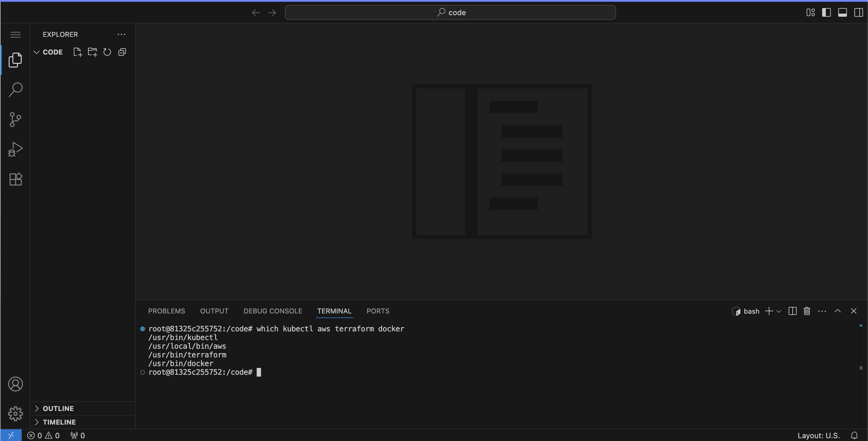Refresh the explorer file list

(x=107, y=52)
